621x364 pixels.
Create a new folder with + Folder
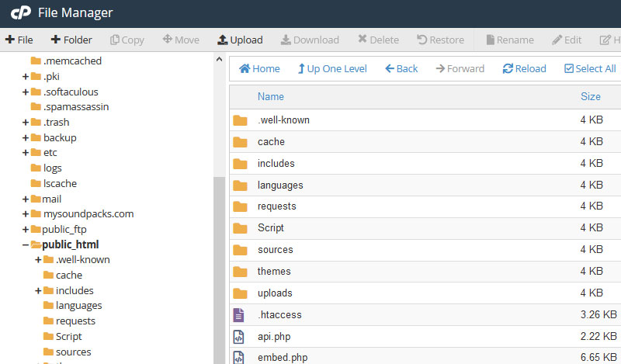(71, 40)
